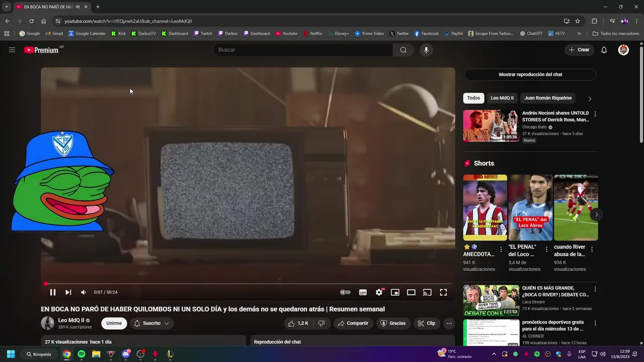Open options for cuando River short
Screen dimensions: 644x362
[592, 249]
